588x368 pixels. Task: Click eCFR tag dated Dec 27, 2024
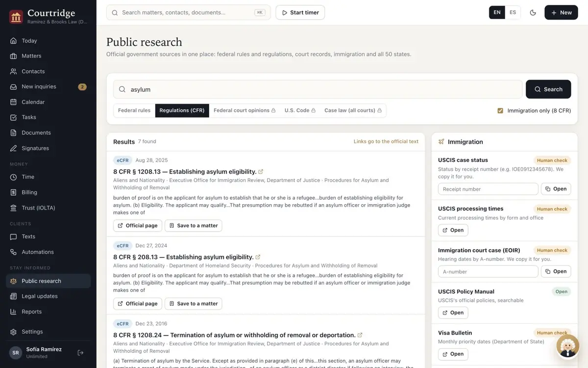[122, 246]
